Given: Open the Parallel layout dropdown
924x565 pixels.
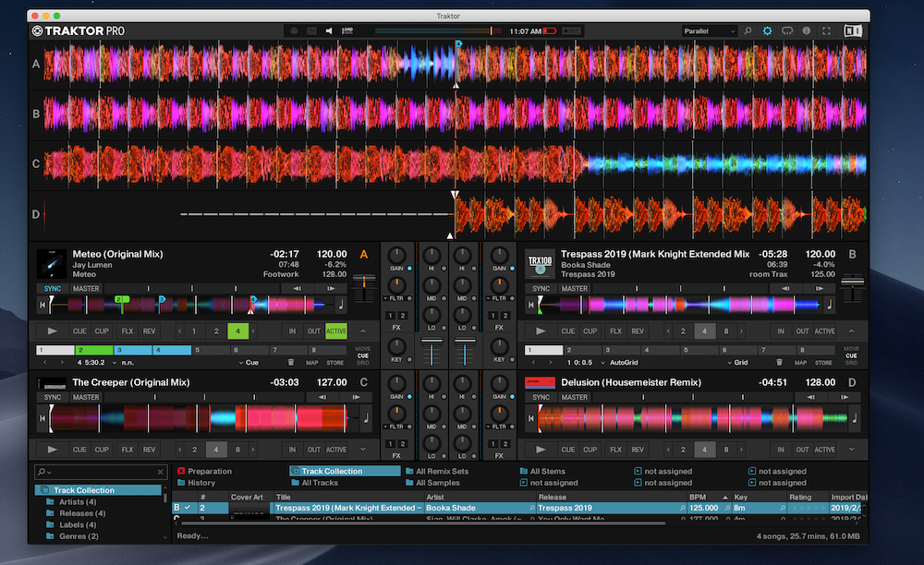Looking at the screenshot, I should pyautogui.click(x=710, y=30).
